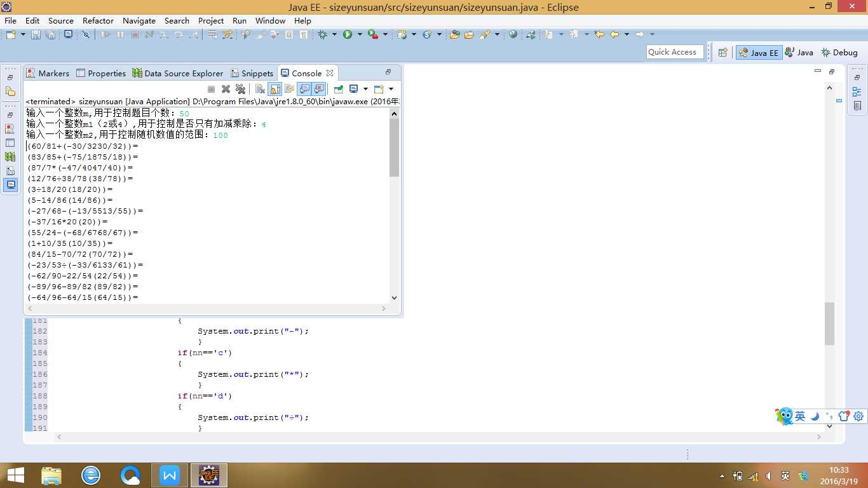868x488 pixels.
Task: Restore the Console view using restore button
Action: click(x=388, y=72)
